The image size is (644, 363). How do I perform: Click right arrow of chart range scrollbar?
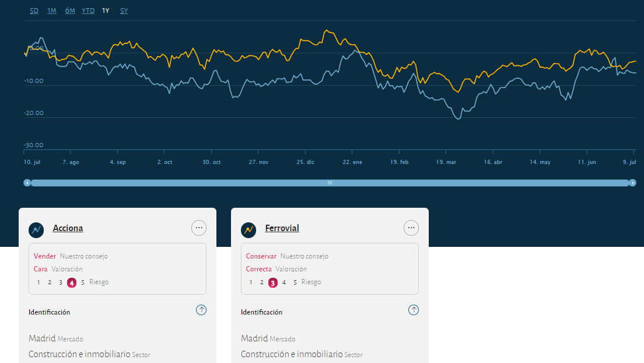point(633,183)
